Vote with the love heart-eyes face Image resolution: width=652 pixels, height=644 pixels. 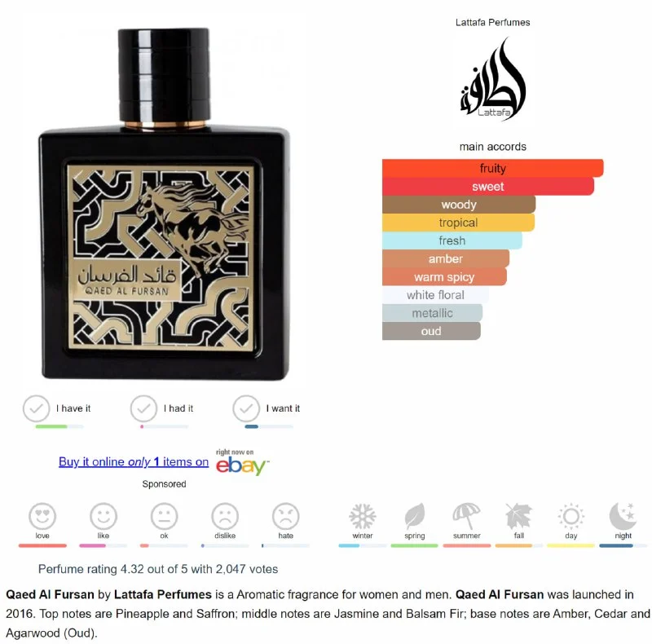[42, 516]
